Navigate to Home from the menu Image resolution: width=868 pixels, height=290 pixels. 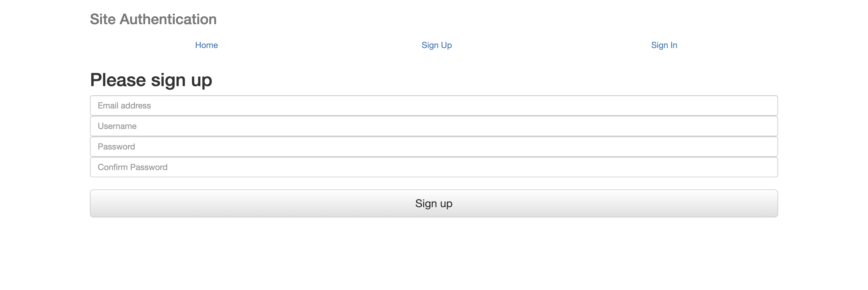click(x=206, y=45)
